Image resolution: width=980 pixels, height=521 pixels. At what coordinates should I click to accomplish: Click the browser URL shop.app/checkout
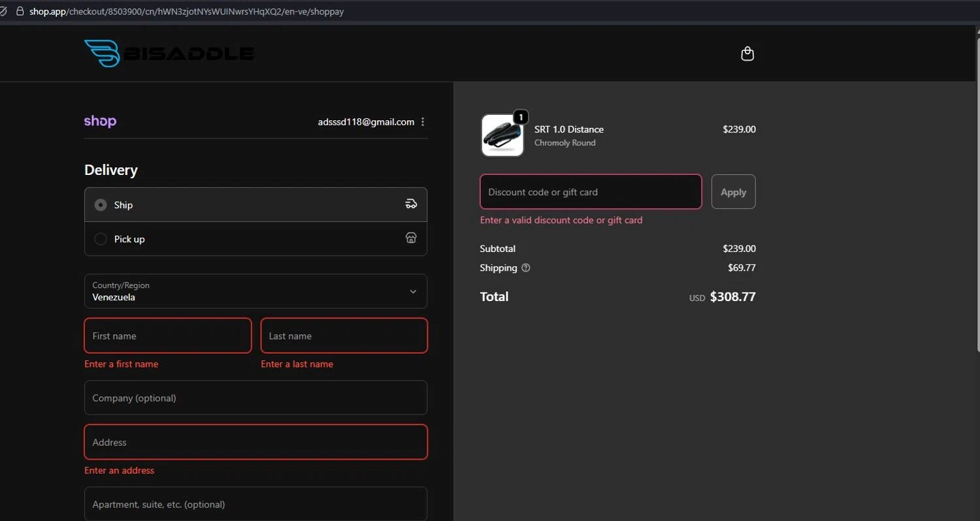click(186, 11)
